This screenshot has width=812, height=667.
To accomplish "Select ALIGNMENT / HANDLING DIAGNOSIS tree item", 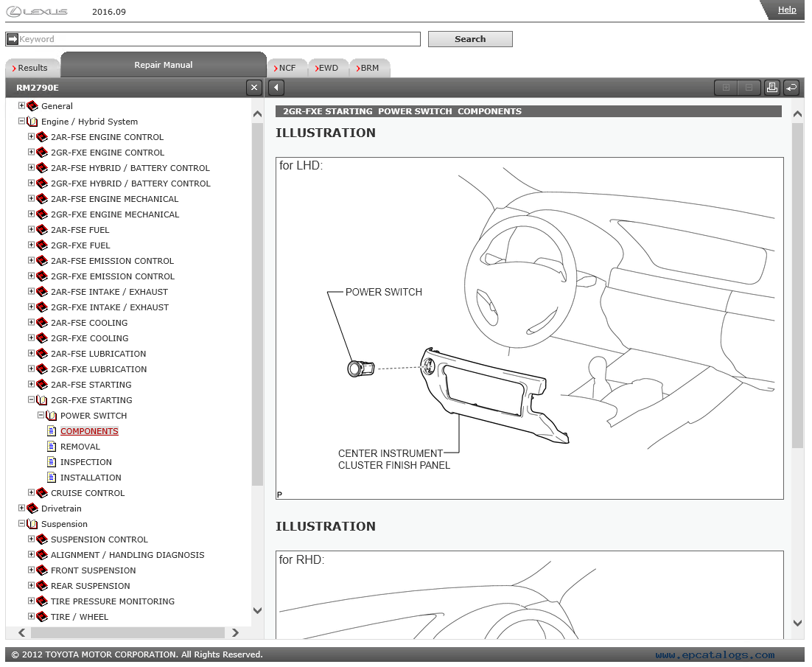I will (x=127, y=555).
